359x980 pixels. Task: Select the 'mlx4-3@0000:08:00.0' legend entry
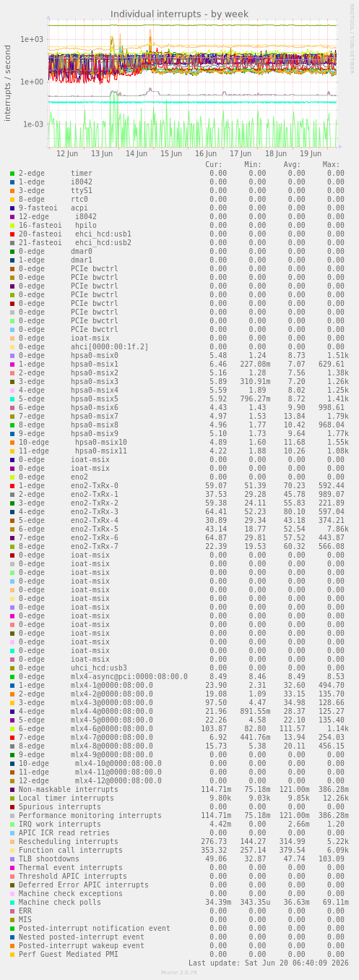[112, 703]
